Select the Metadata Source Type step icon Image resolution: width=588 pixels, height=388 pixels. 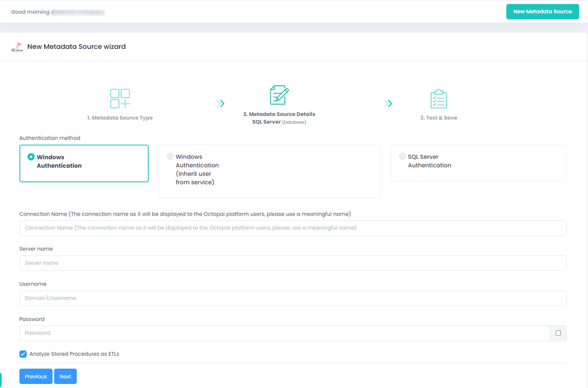pyautogui.click(x=120, y=98)
